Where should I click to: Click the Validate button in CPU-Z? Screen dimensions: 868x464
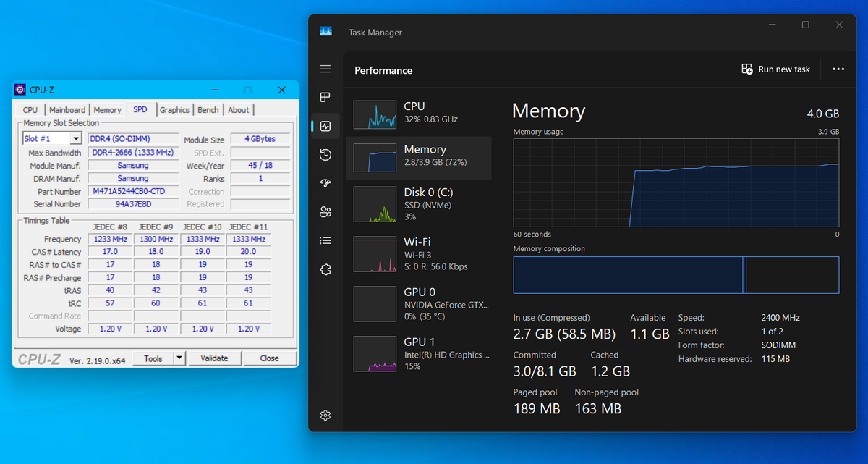click(x=214, y=358)
